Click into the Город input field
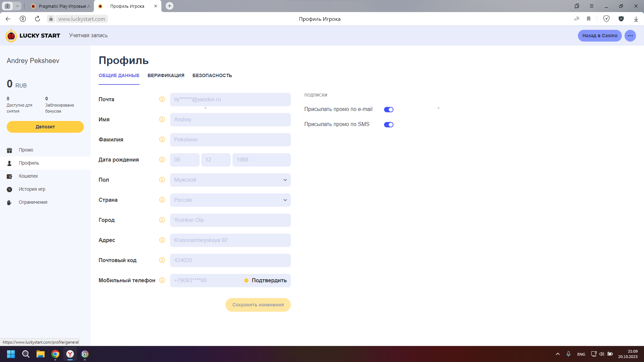 pyautogui.click(x=230, y=220)
